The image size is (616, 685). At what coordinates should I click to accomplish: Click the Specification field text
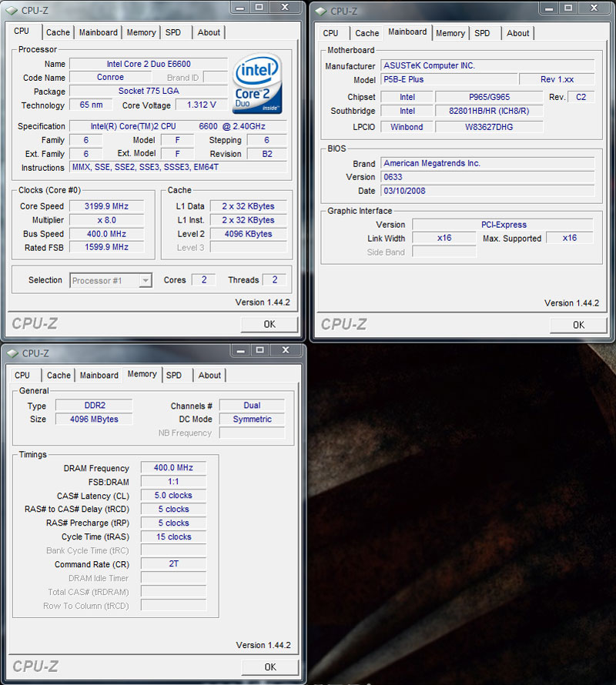178,126
